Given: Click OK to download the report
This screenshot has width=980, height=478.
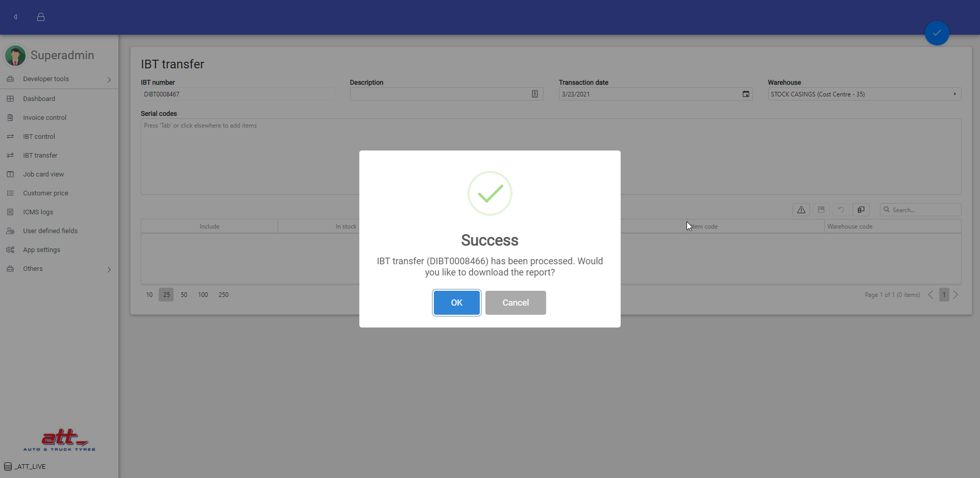Looking at the screenshot, I should (456, 303).
